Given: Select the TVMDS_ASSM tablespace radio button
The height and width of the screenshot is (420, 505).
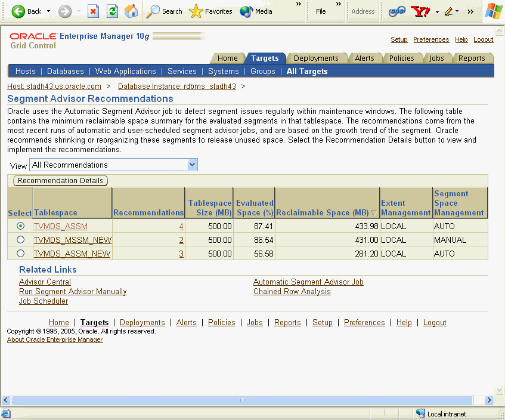Looking at the screenshot, I should (20, 226).
